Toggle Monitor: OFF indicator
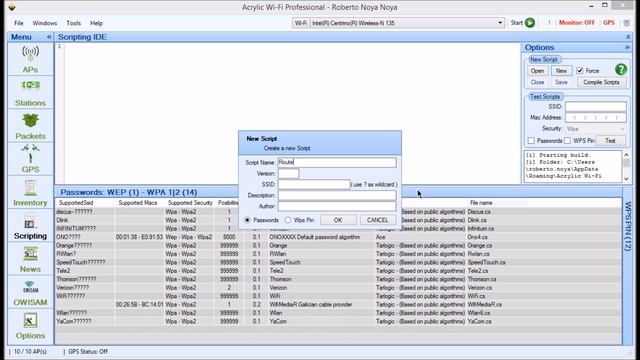Image resolution: width=640 pixels, height=360 pixels. [577, 23]
